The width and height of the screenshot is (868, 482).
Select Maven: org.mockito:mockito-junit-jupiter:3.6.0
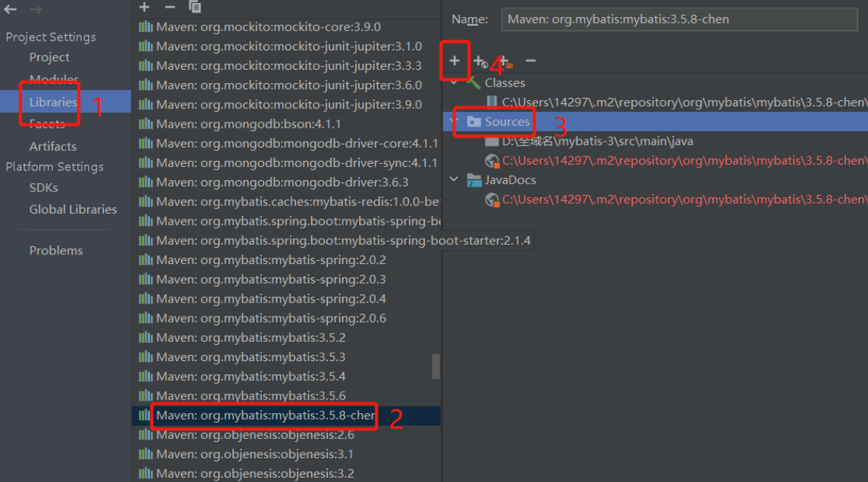click(x=286, y=85)
